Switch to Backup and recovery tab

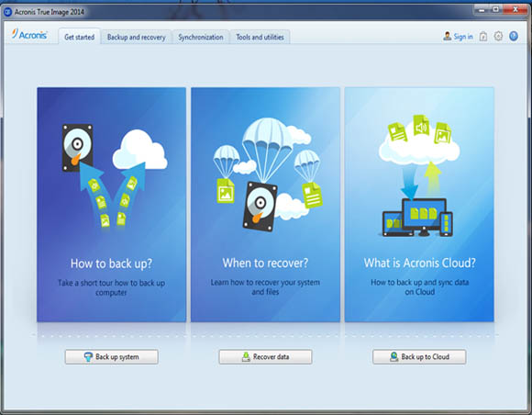pos(136,37)
